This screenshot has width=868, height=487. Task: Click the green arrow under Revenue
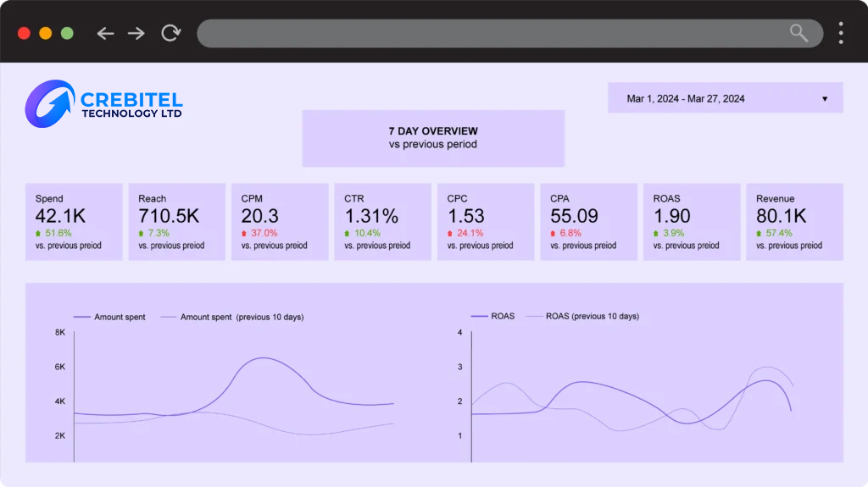759,233
